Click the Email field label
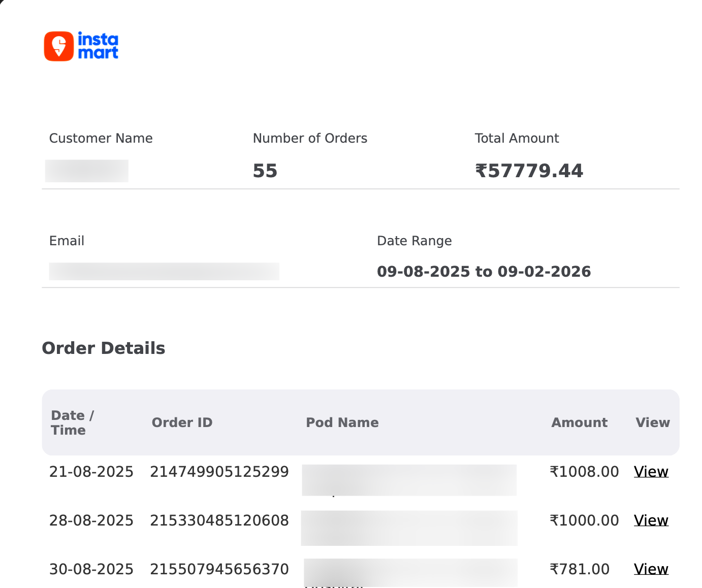 (x=67, y=241)
